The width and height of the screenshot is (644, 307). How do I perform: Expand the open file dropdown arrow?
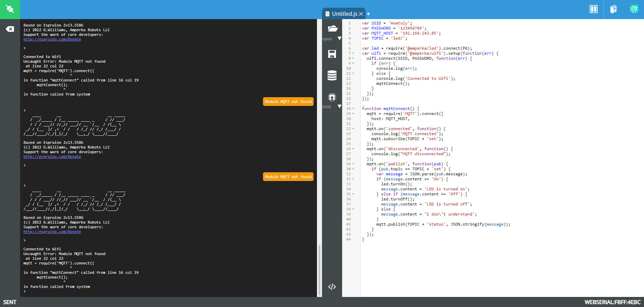[x=339, y=39]
